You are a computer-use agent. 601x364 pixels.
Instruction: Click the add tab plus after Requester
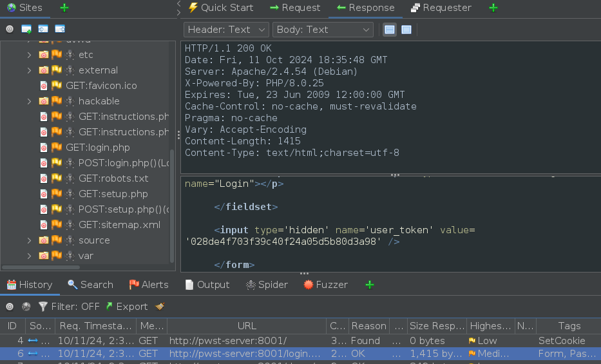(493, 8)
